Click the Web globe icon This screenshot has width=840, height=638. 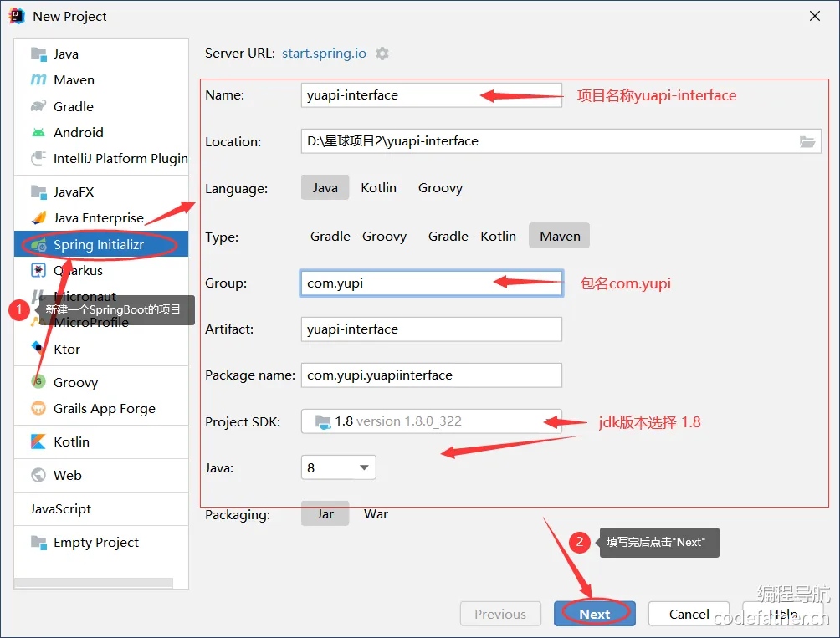(x=38, y=475)
